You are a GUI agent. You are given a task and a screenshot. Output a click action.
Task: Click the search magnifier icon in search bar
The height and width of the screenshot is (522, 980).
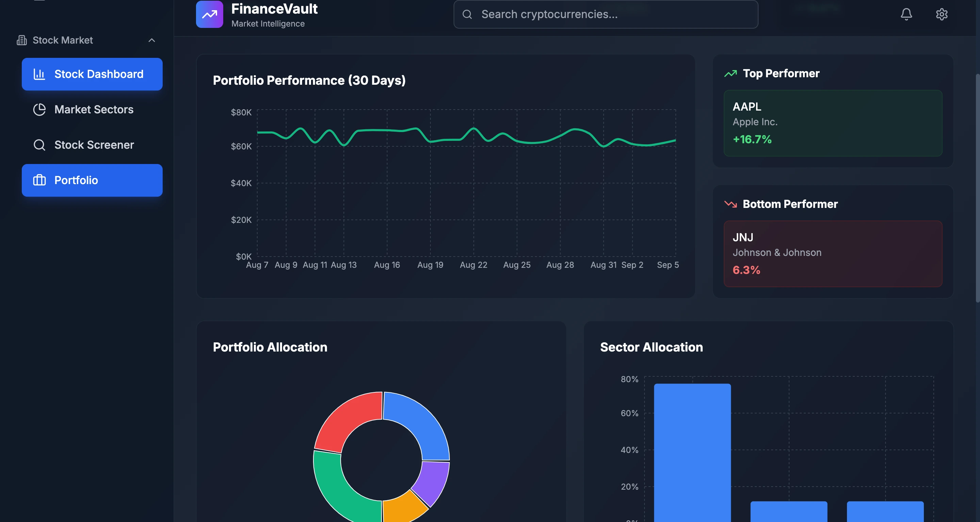coord(467,14)
